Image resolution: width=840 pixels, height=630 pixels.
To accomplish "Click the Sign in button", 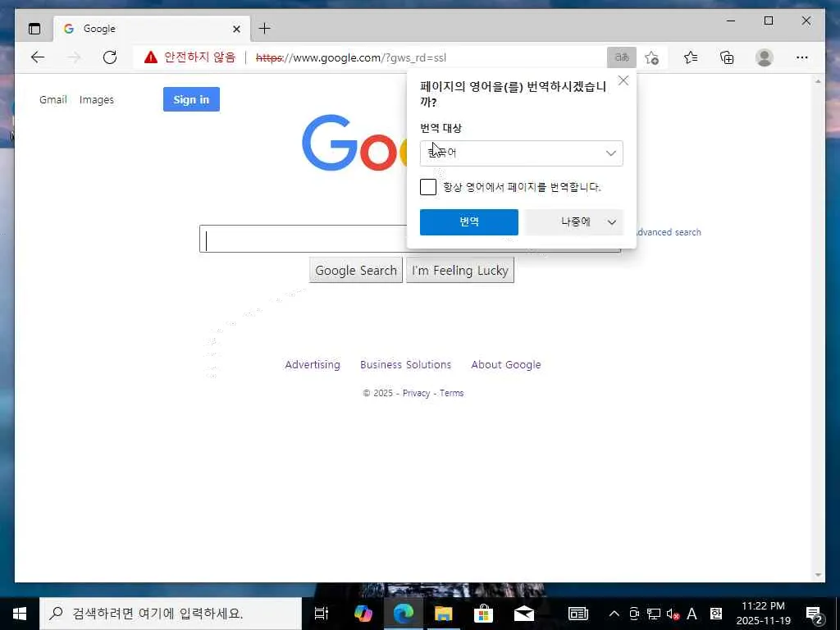I will [x=191, y=99].
